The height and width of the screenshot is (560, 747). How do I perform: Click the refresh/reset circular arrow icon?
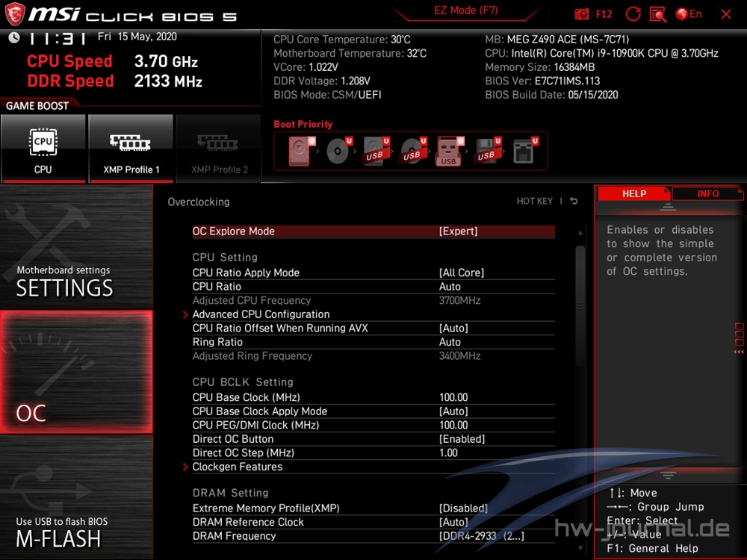pyautogui.click(x=633, y=14)
